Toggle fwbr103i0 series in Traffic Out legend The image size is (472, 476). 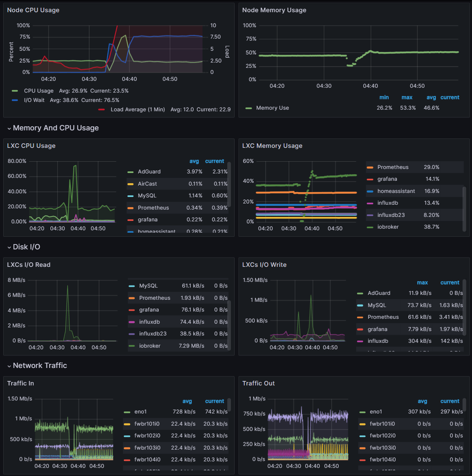[383, 448]
